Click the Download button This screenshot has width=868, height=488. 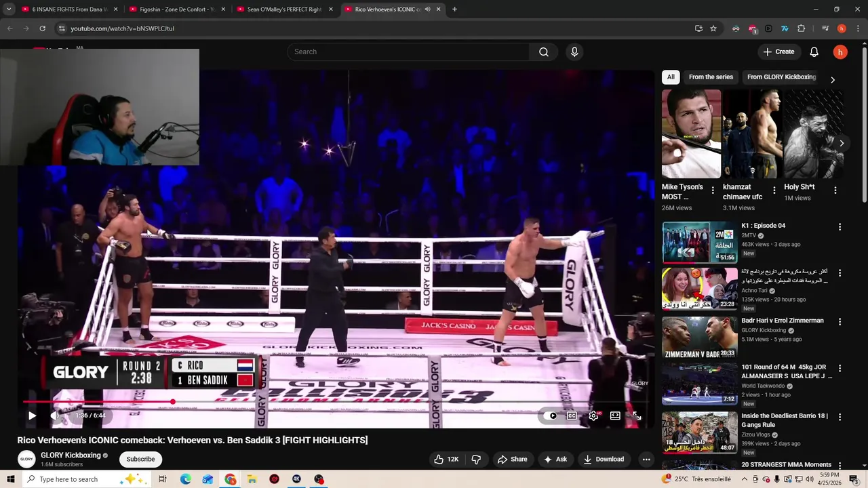click(604, 459)
